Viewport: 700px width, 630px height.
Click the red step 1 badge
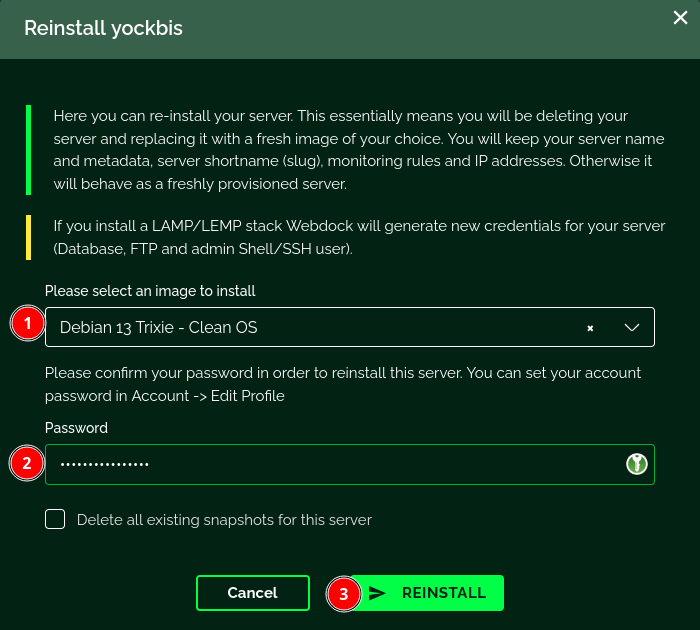pos(28,324)
